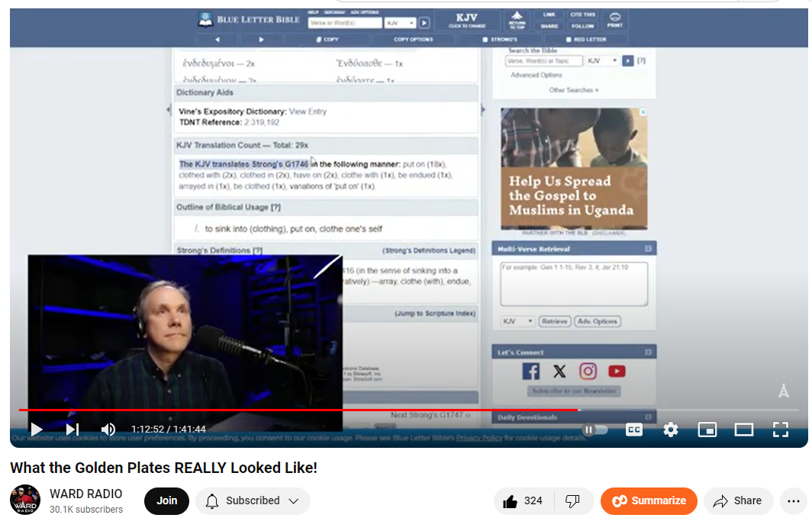Open WARD RADIO channel avatar
The width and height of the screenshot is (812, 518).
click(x=25, y=500)
